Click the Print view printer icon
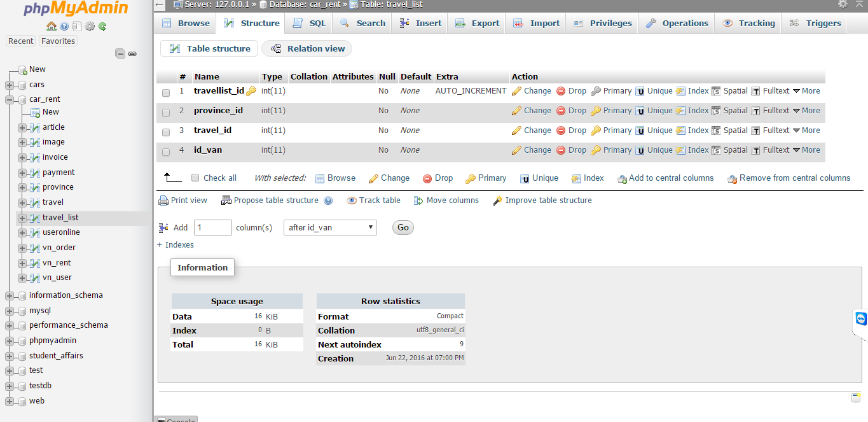 tap(163, 200)
